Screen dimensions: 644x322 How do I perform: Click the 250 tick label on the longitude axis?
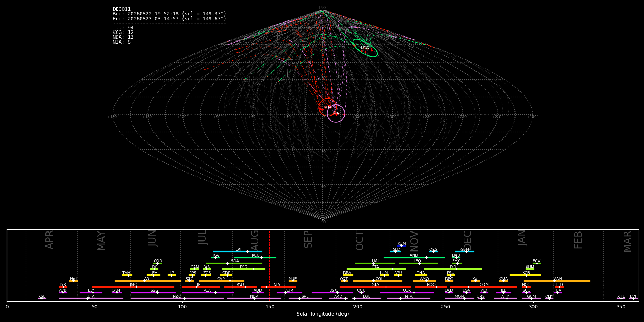(445, 307)
